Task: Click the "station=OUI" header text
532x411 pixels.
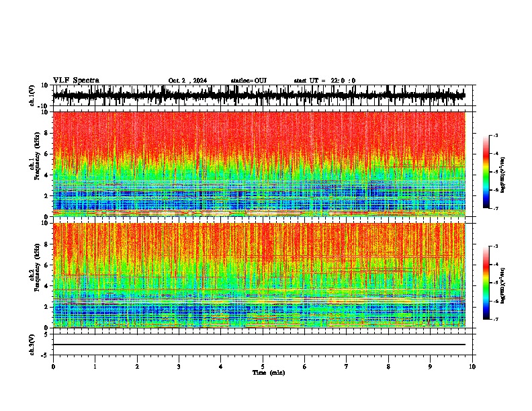Action: point(249,81)
